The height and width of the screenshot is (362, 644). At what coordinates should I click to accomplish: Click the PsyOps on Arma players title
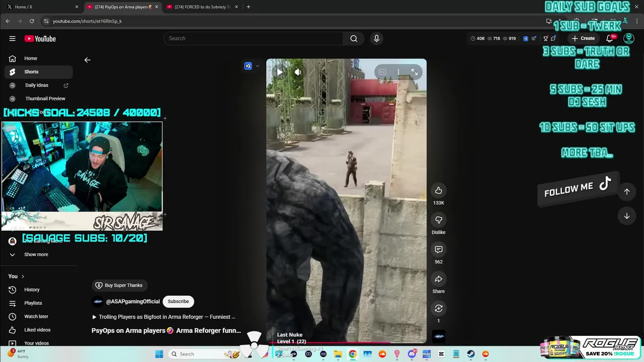(x=166, y=330)
